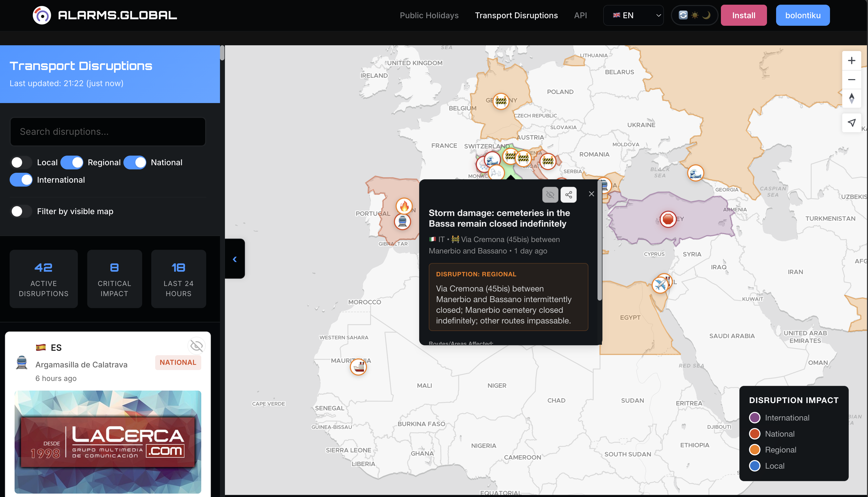The image size is (868, 497).
Task: Click the 'Argamasilla de Calatrava' text
Action: (x=81, y=365)
